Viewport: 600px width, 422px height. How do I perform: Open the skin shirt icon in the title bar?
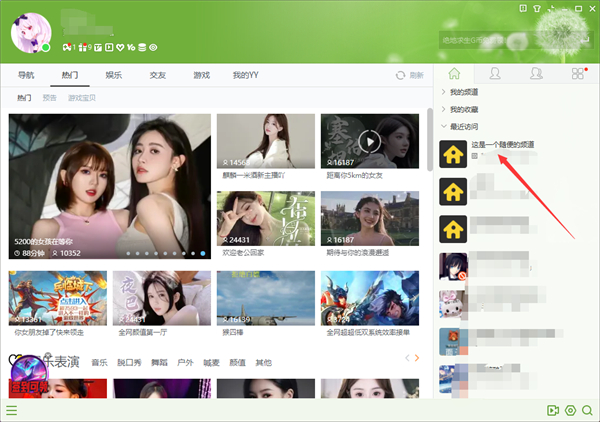tap(537, 8)
